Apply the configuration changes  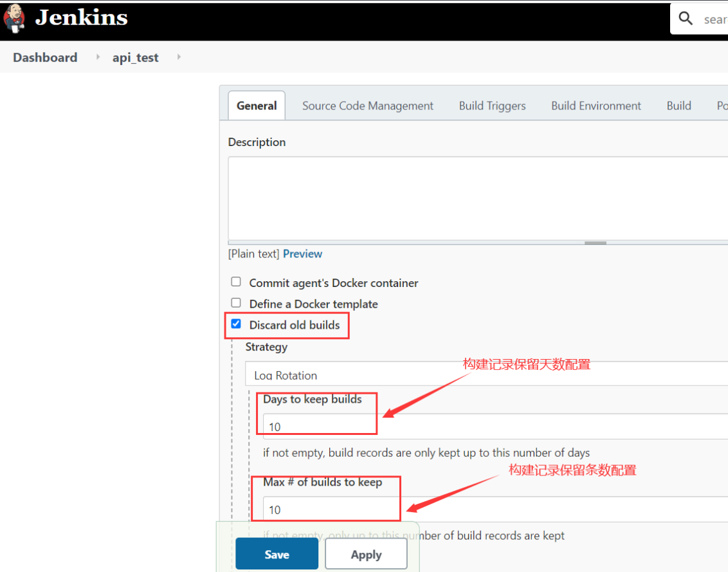click(x=367, y=554)
